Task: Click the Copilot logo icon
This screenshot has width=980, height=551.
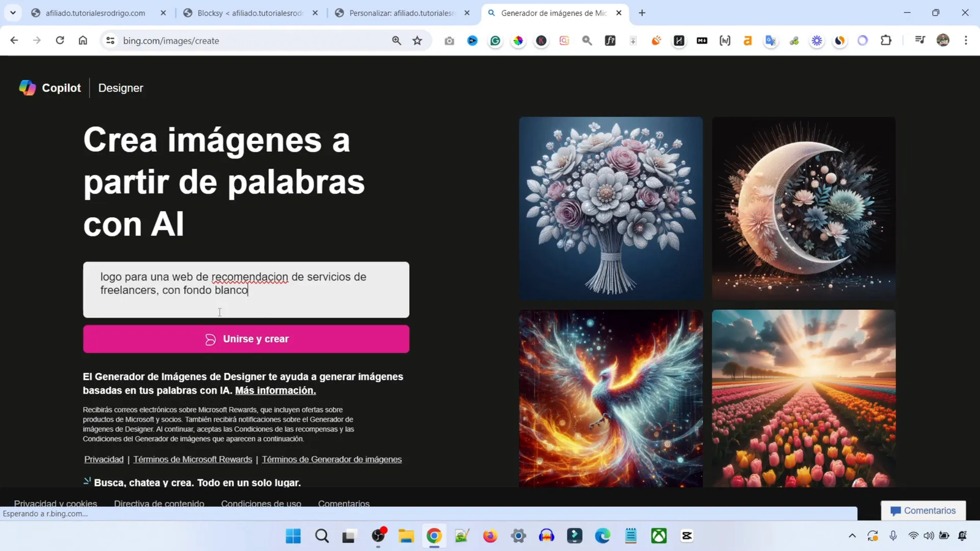Action: pyautogui.click(x=27, y=87)
